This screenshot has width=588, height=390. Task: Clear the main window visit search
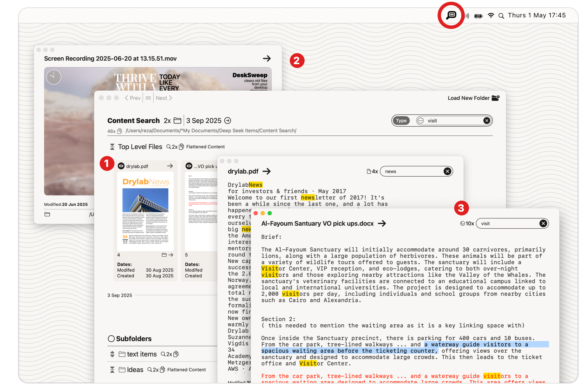coord(487,121)
